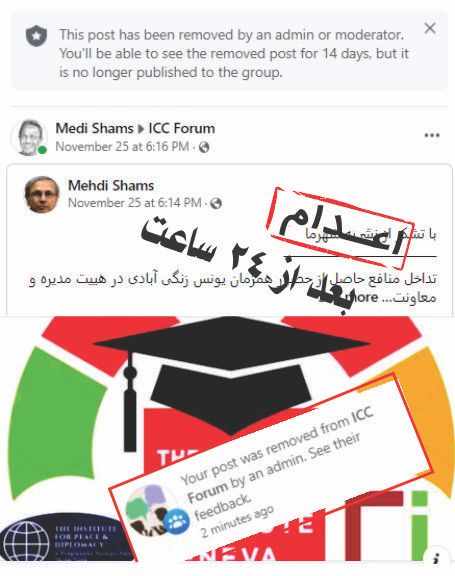Expand the post text with See more

coord(364,297)
